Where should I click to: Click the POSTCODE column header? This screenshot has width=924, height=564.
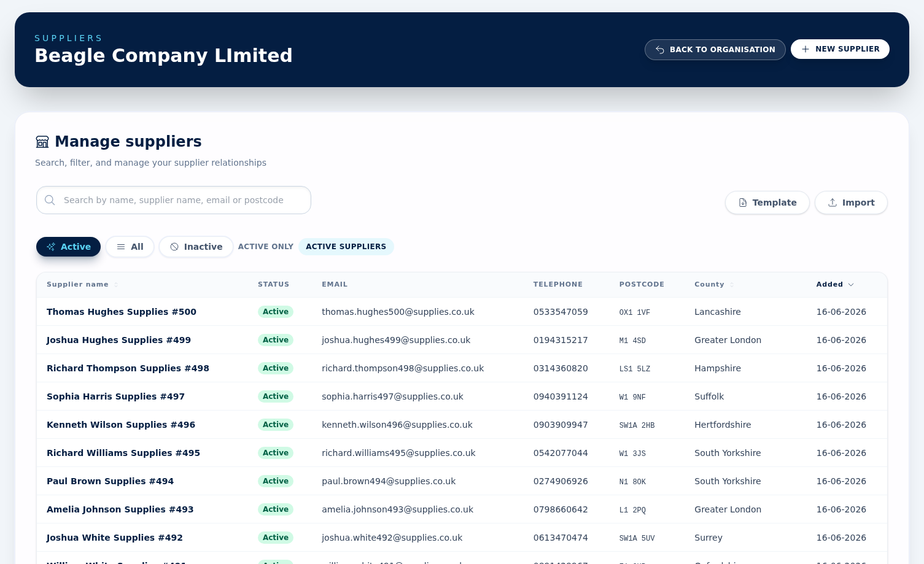click(x=642, y=284)
